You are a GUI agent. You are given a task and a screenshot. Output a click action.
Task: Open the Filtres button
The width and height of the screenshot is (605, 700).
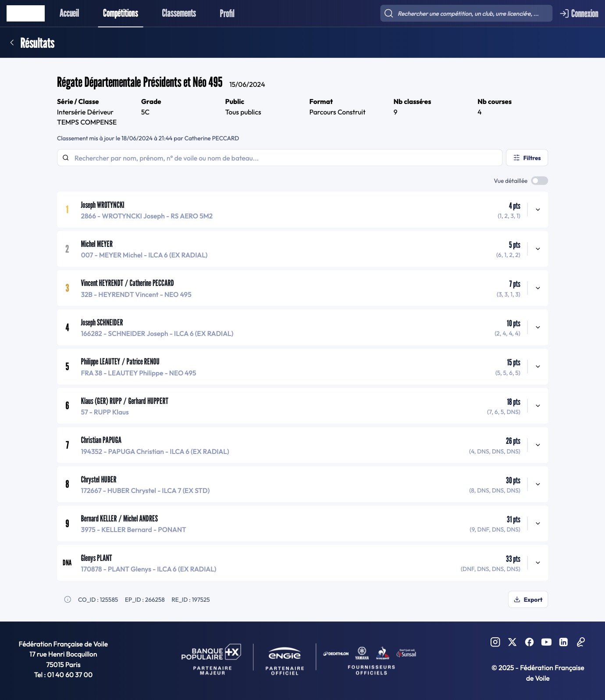coord(527,158)
